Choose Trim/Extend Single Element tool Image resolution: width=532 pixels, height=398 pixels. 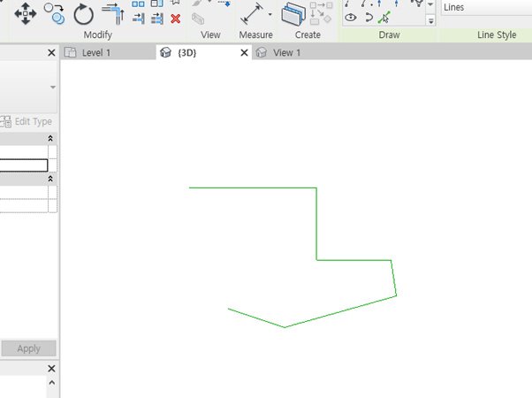pyautogui.click(x=139, y=19)
